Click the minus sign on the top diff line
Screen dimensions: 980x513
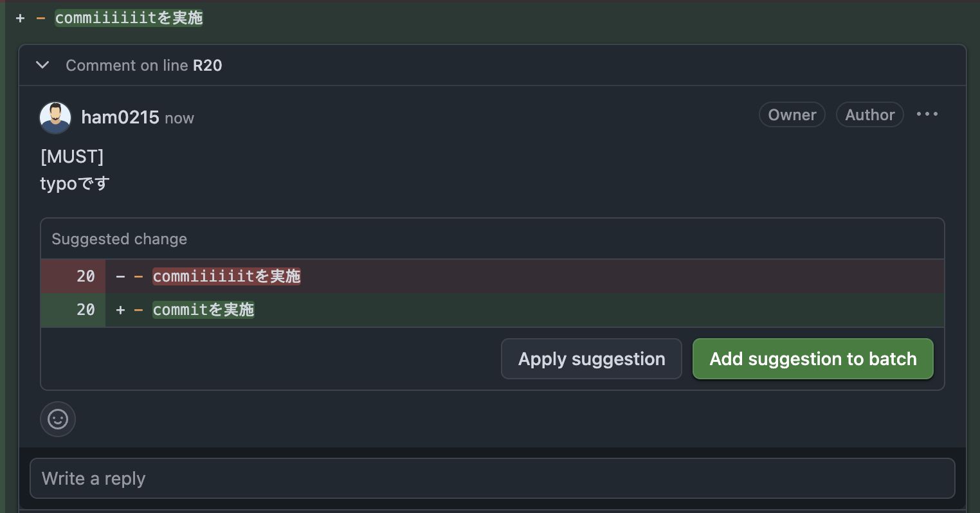pyautogui.click(x=40, y=18)
